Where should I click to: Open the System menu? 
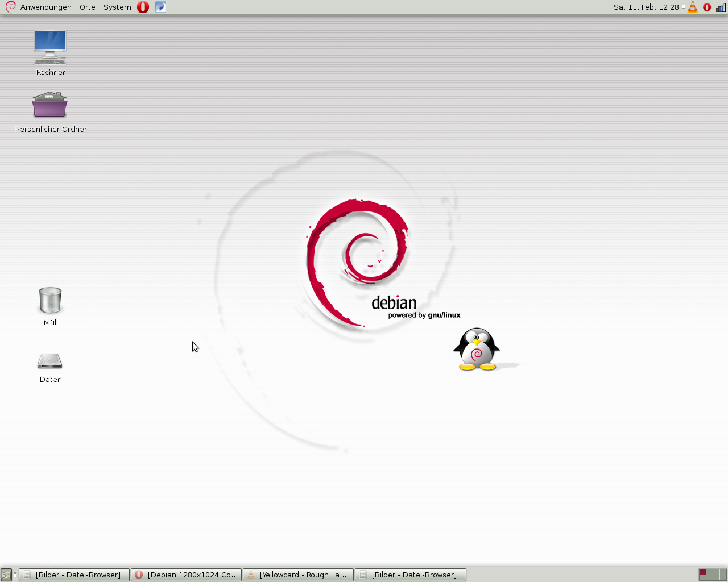(117, 7)
